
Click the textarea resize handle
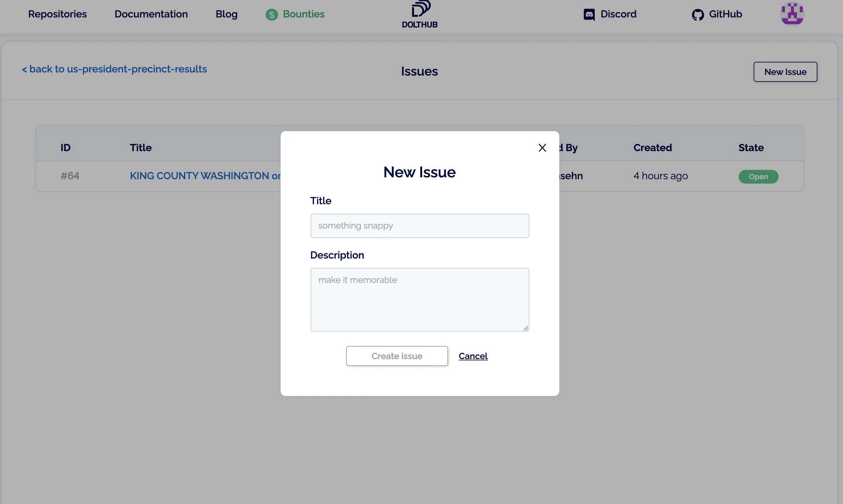coord(526,327)
